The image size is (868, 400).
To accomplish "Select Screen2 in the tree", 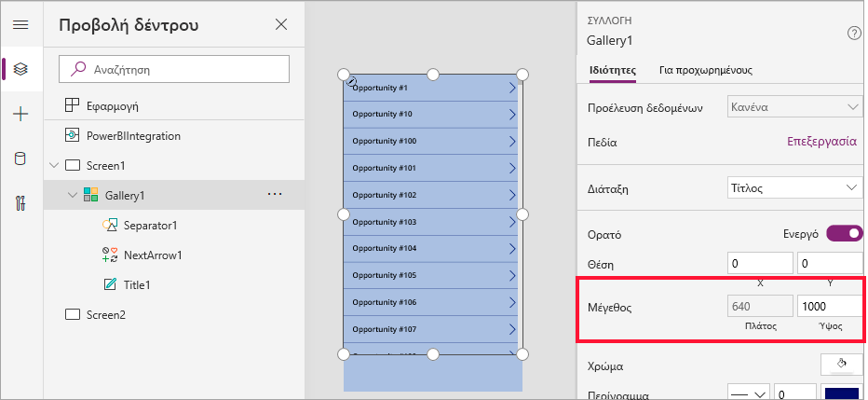I will pos(106,314).
